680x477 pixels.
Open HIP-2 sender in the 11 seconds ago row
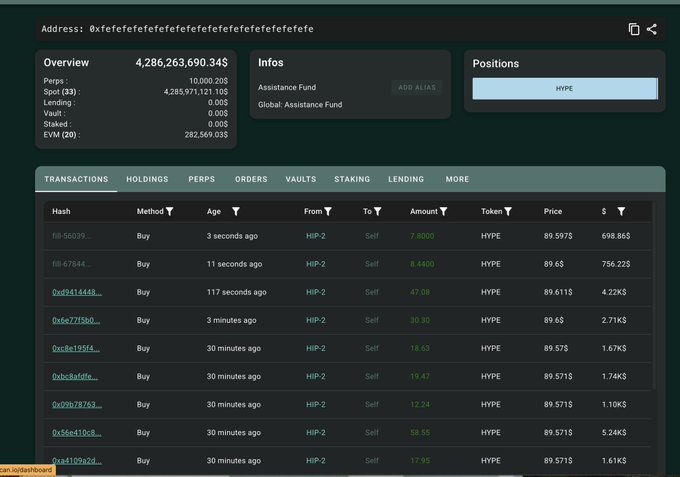click(316, 264)
